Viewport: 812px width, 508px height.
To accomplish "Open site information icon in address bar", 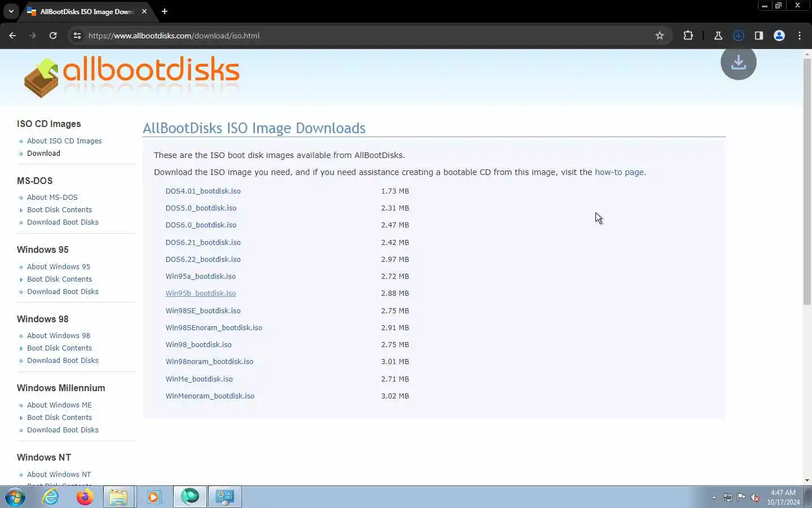I will coord(77,36).
